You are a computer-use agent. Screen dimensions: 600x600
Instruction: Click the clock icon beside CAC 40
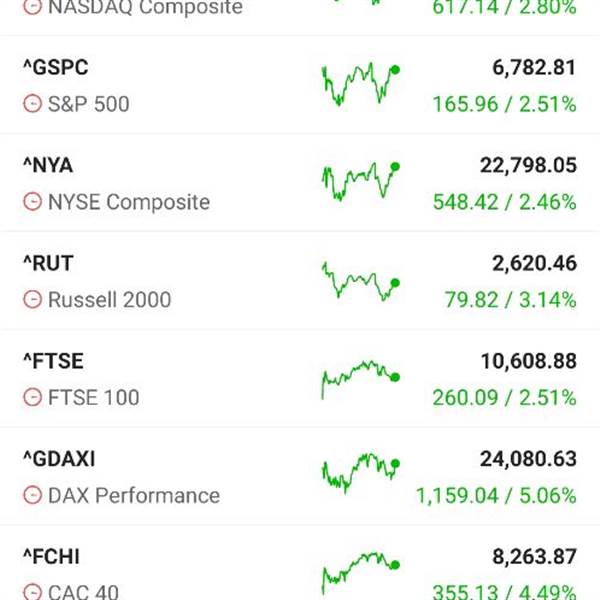[x=32, y=592]
